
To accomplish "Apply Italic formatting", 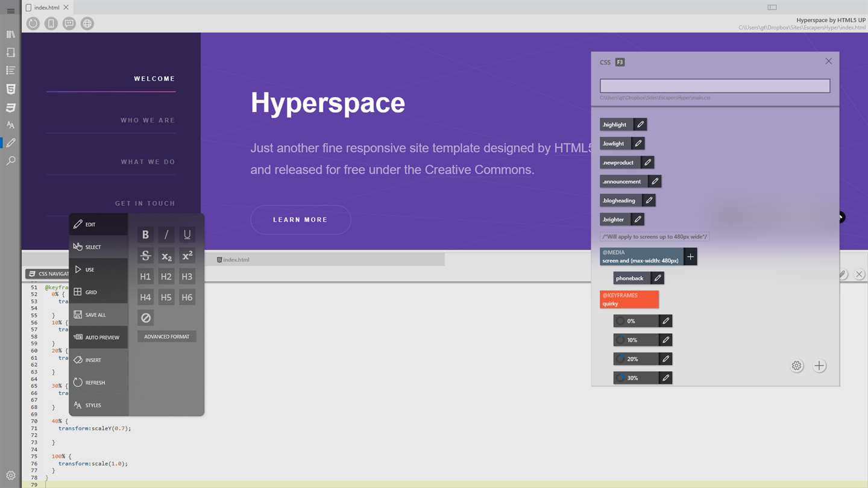I will (x=166, y=234).
